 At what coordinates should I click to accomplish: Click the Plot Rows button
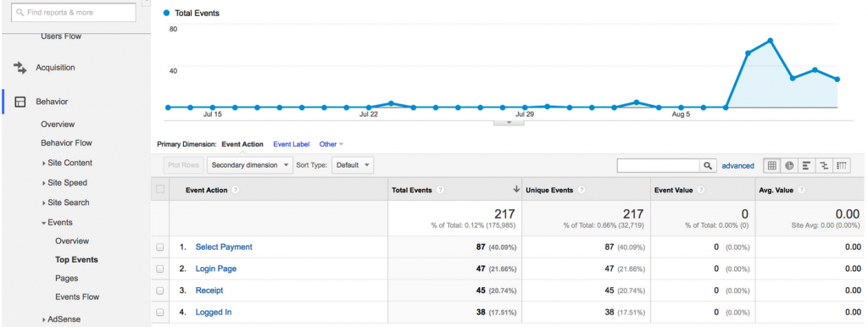click(183, 165)
